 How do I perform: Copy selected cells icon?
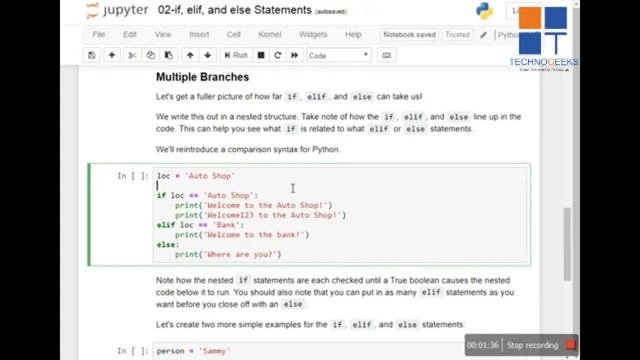[151, 55]
